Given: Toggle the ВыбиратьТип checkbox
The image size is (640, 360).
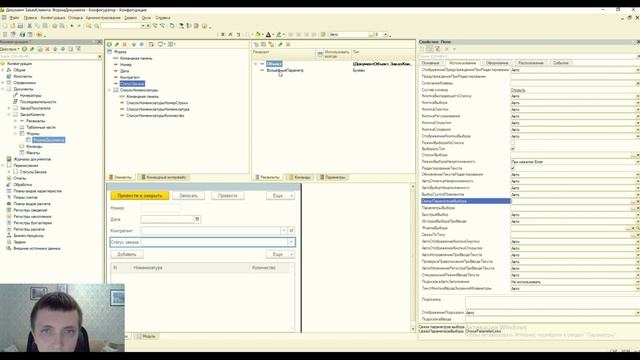Looking at the screenshot, I should click(513, 149).
